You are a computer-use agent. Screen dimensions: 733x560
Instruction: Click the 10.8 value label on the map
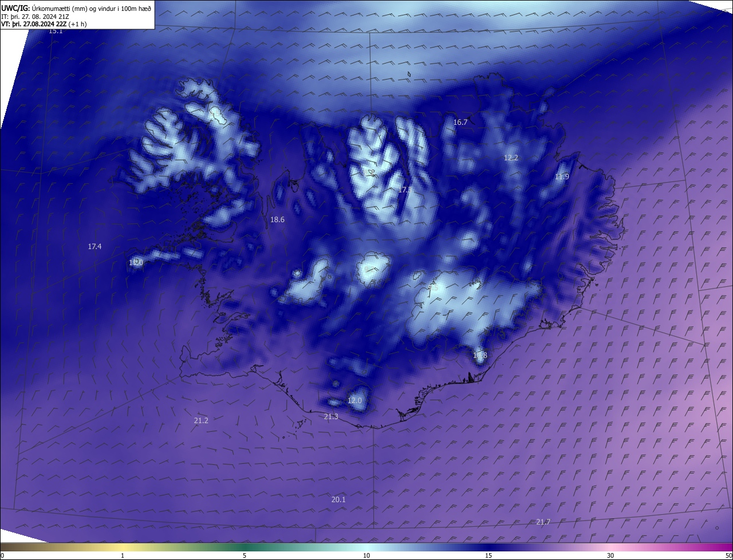click(x=480, y=356)
